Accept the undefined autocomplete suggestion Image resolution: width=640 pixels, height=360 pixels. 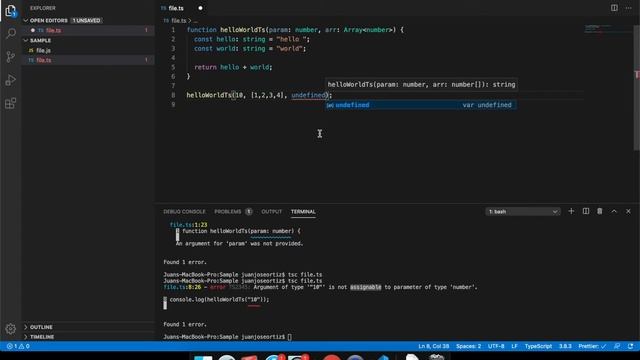point(421,105)
